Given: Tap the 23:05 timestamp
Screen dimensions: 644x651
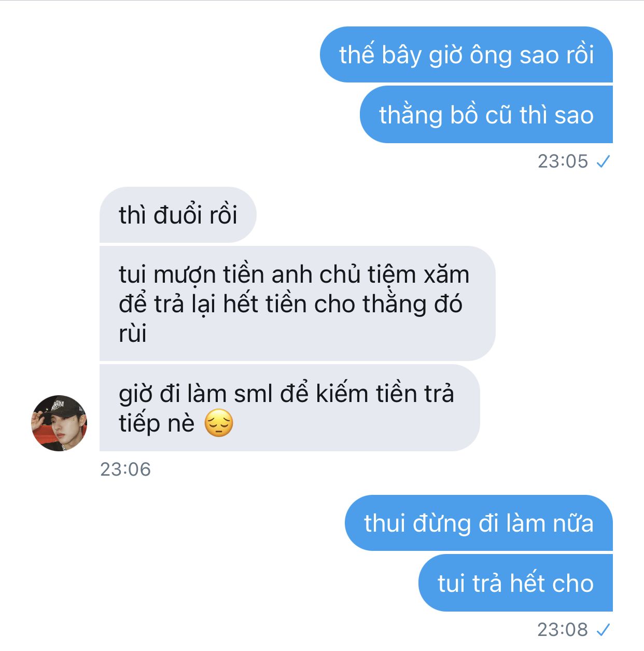Looking at the screenshot, I should coord(563,161).
